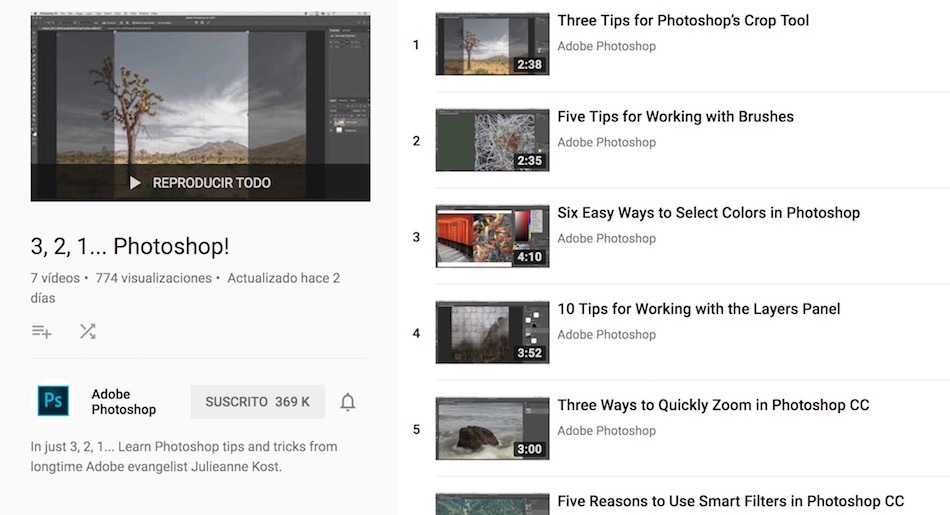The height and width of the screenshot is (515, 950).
Task: Open Six Easy Ways to Select Colors
Action: point(708,213)
